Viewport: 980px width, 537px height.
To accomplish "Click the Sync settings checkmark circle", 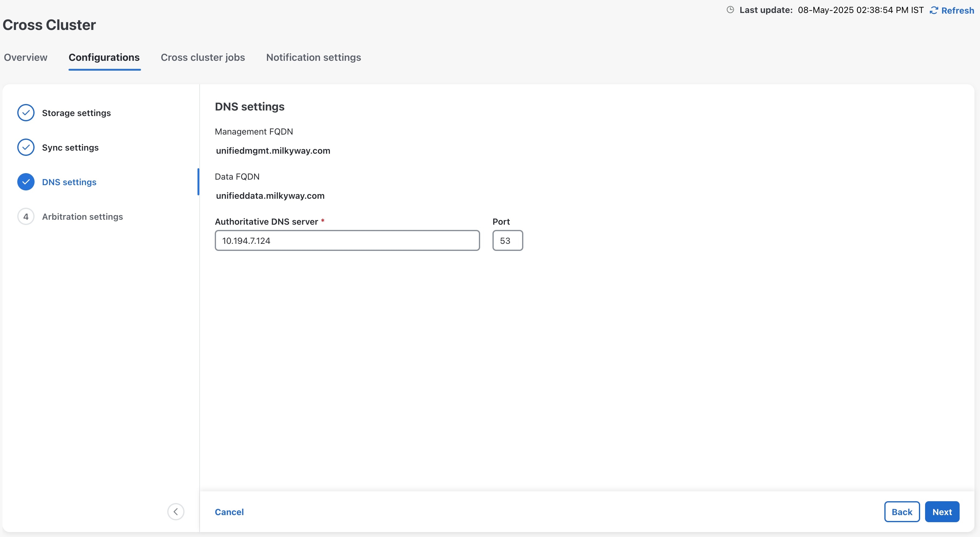I will click(26, 147).
